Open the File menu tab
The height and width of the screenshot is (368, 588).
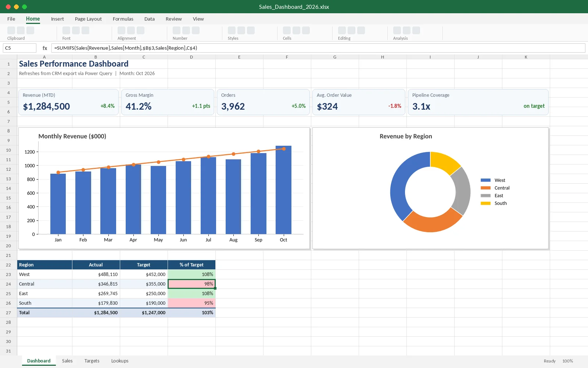tap(11, 19)
